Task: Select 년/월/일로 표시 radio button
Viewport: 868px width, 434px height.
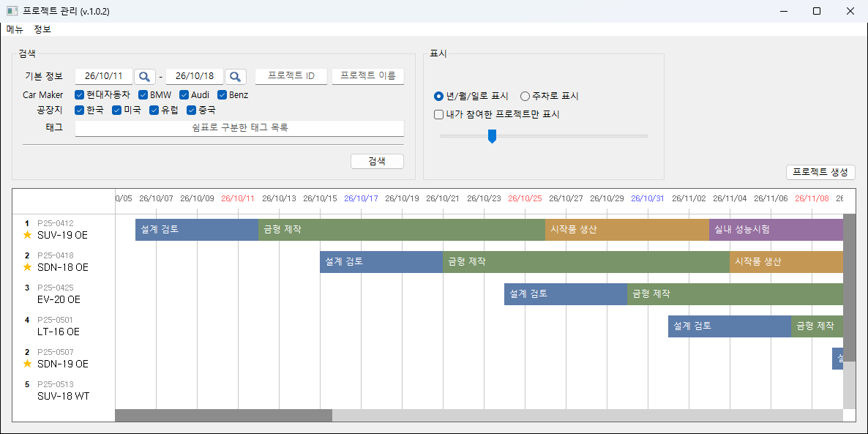Action: [x=439, y=97]
